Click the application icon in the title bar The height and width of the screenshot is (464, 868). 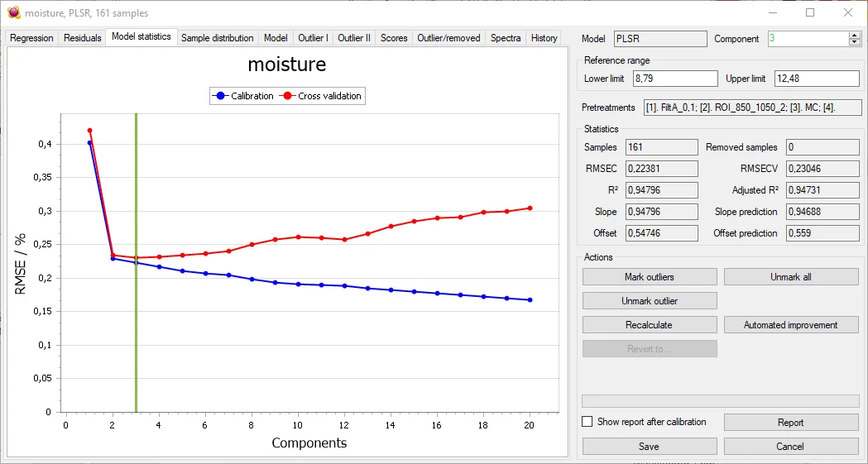pos(13,13)
